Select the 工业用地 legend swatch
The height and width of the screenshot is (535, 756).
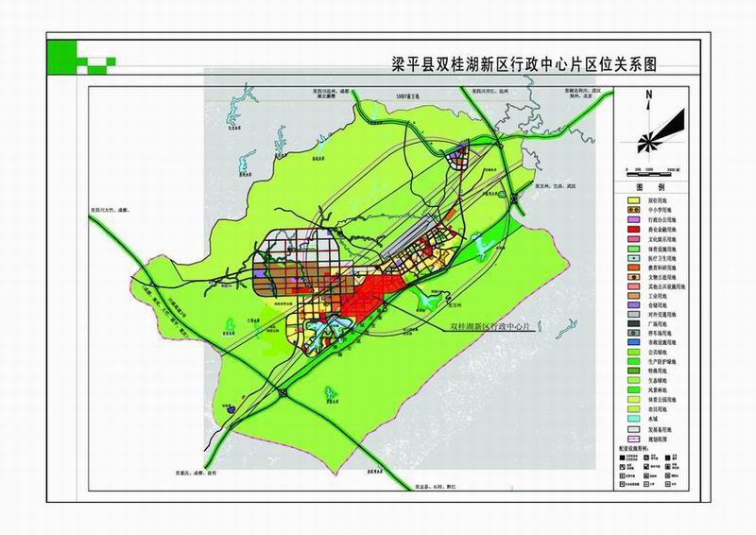[633, 296]
